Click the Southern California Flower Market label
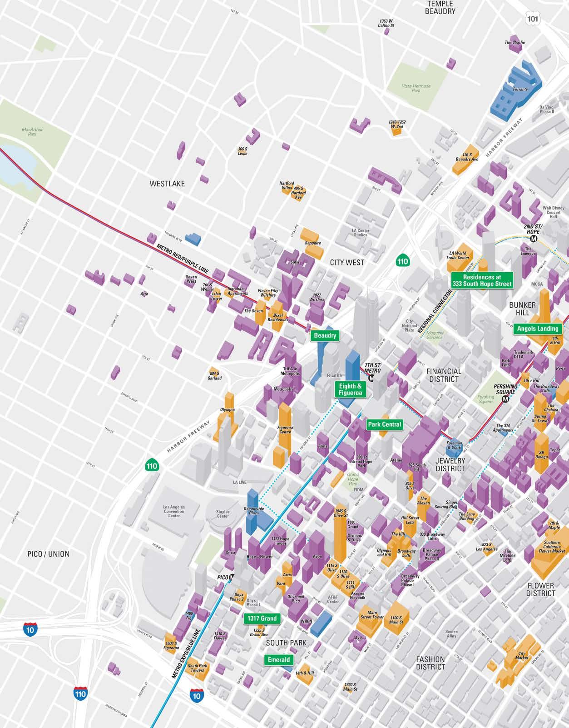Screen dimensions: 569x728 click(552, 547)
